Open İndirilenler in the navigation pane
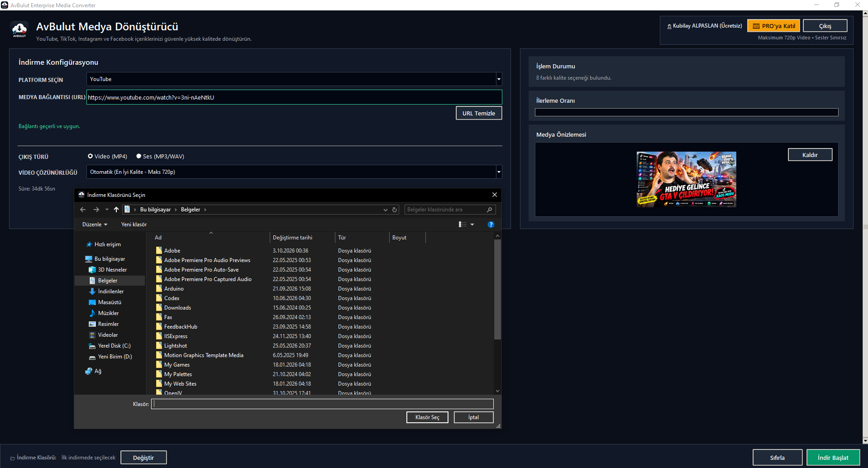 pyautogui.click(x=110, y=291)
